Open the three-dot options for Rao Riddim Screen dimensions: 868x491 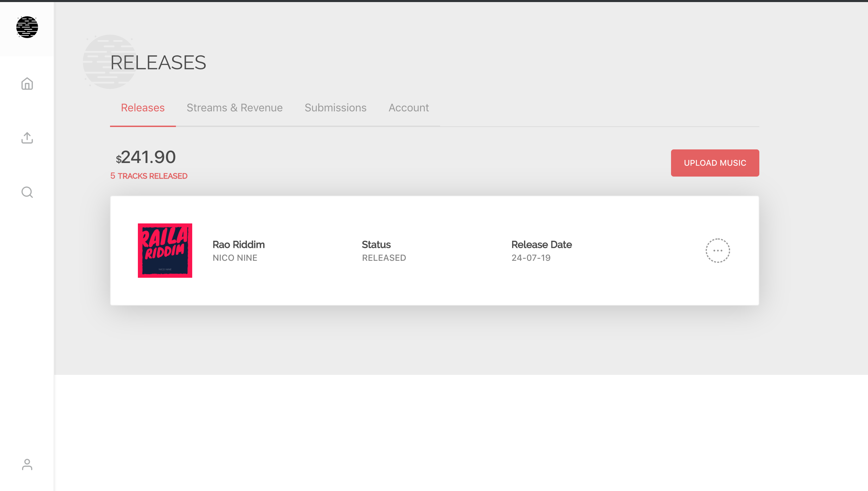[x=718, y=251]
